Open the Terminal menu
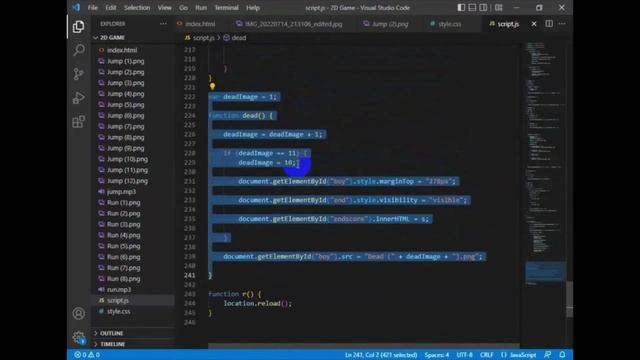The image size is (640, 360). (227, 8)
